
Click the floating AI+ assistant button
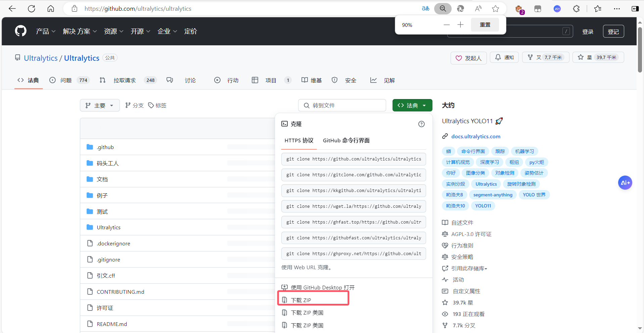[625, 183]
